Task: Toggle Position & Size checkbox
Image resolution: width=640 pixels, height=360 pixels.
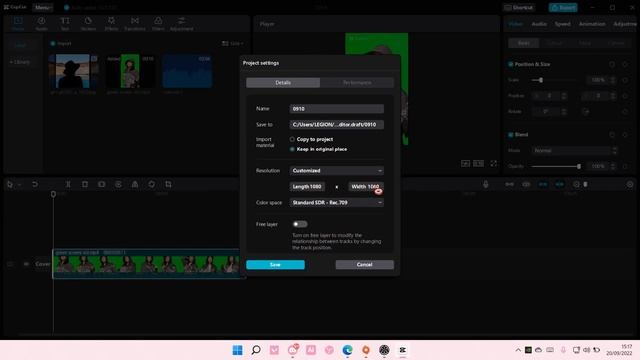Action: [510, 64]
